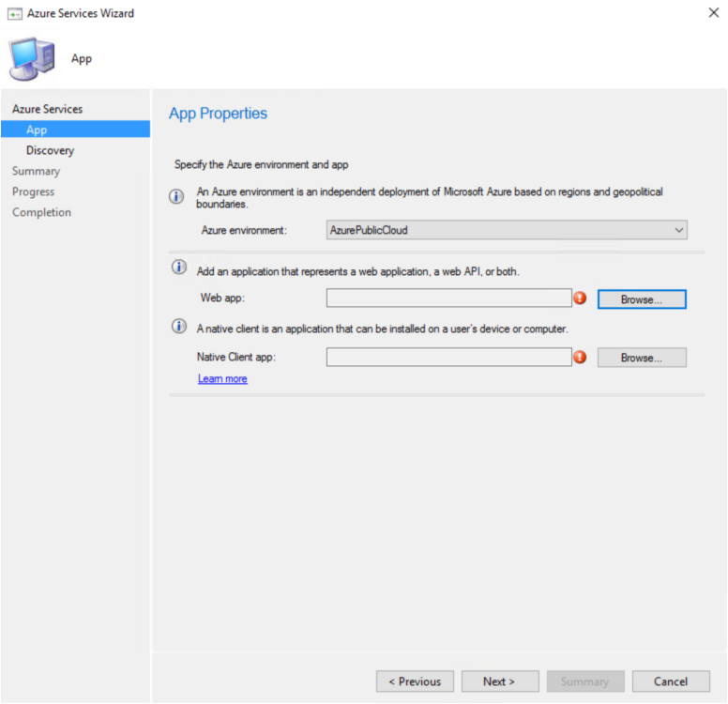Close the Azure Services Wizard window
The width and height of the screenshot is (728, 704).
click(x=714, y=12)
